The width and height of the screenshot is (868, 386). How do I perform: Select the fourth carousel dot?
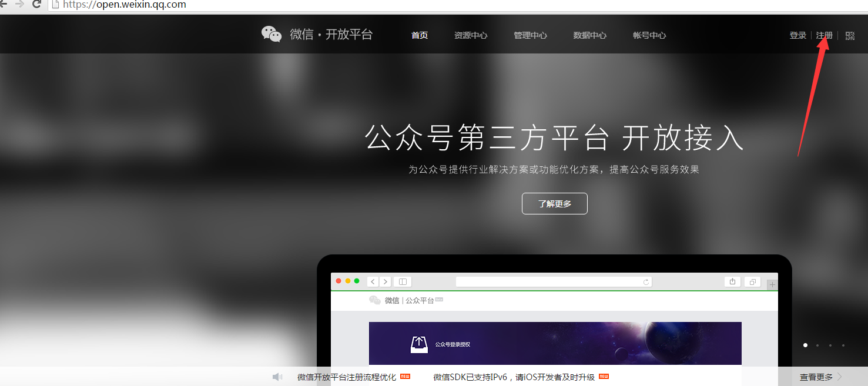[843, 345]
